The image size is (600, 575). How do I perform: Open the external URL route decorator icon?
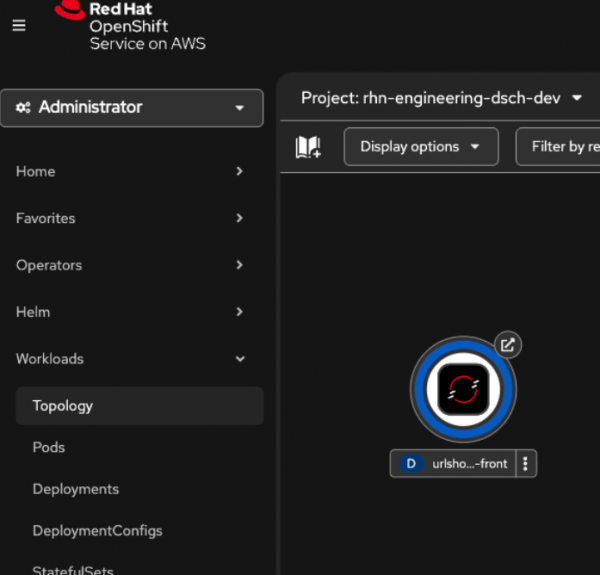[x=508, y=345]
